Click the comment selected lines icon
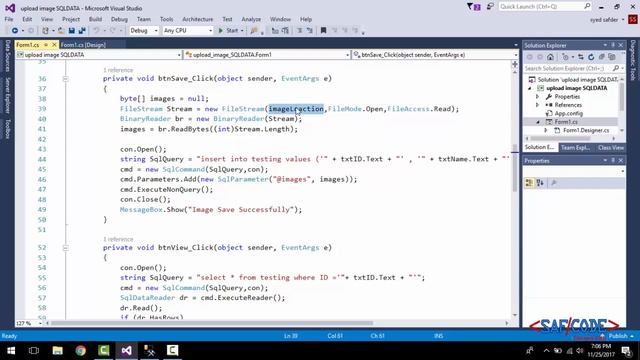Viewport: 640px width, 360px height. tap(275, 31)
